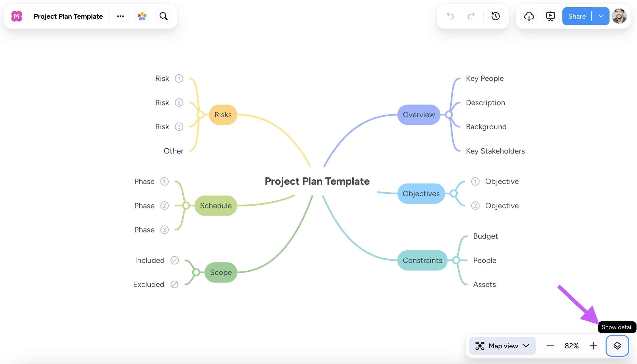Select the Schedule topic node
The width and height of the screenshot is (637, 364).
point(216,206)
